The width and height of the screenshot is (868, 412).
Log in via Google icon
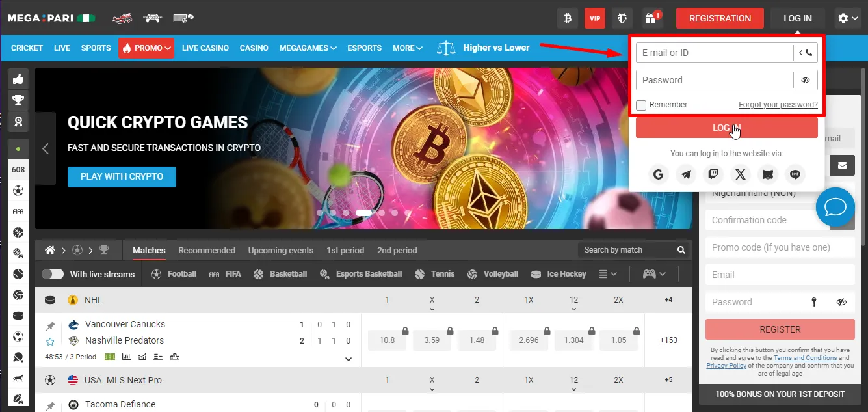tap(659, 174)
